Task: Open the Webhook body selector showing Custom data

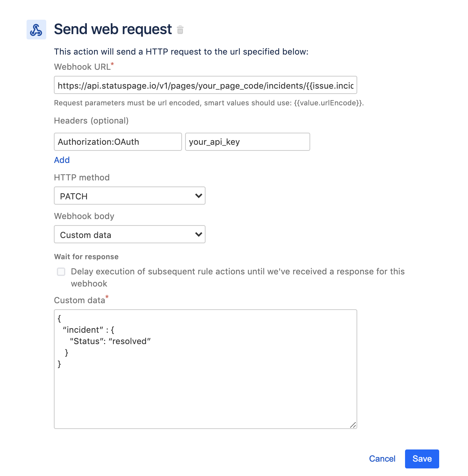Action: (x=129, y=234)
